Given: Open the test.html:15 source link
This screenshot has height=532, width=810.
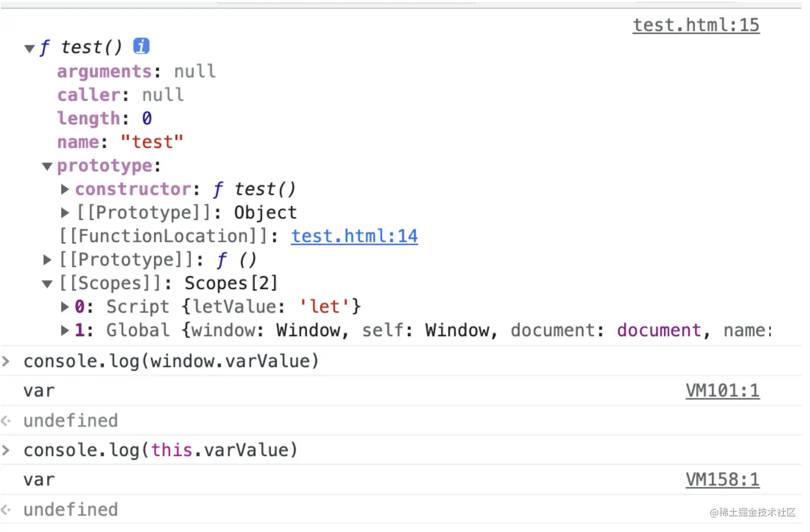Looking at the screenshot, I should [695, 25].
